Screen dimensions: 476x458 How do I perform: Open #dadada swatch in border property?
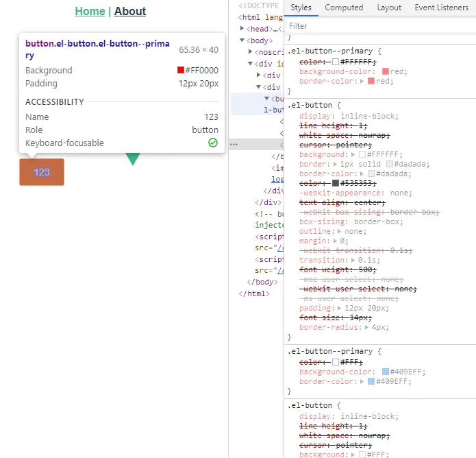tap(390, 164)
